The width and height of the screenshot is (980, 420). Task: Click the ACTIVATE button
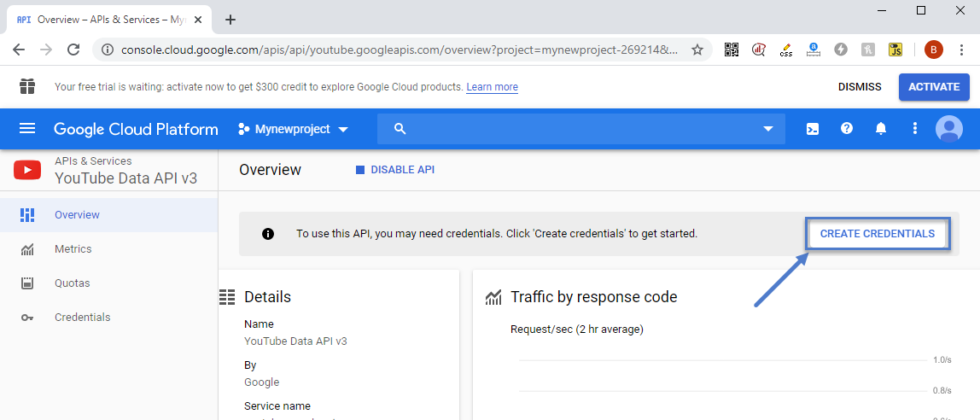tap(934, 87)
